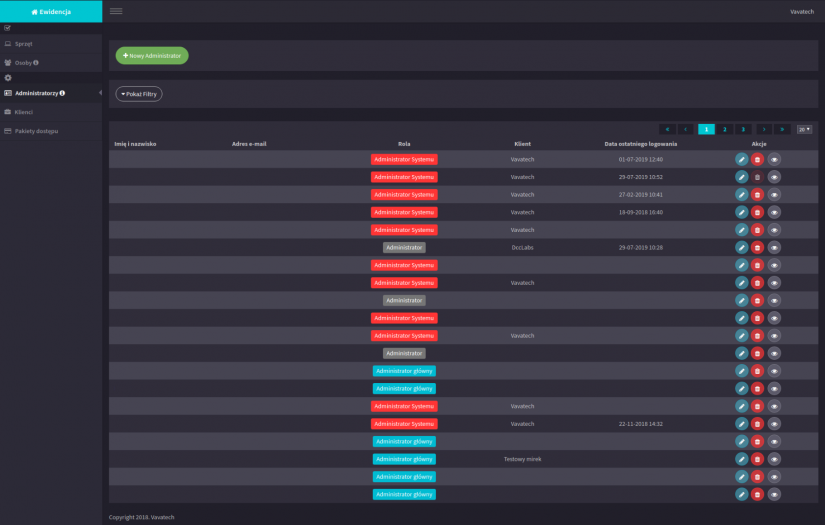Viewport: 825px width, 525px height.
Task: Delete the admin logged in 27-02-2019 10:41
Action: click(757, 195)
